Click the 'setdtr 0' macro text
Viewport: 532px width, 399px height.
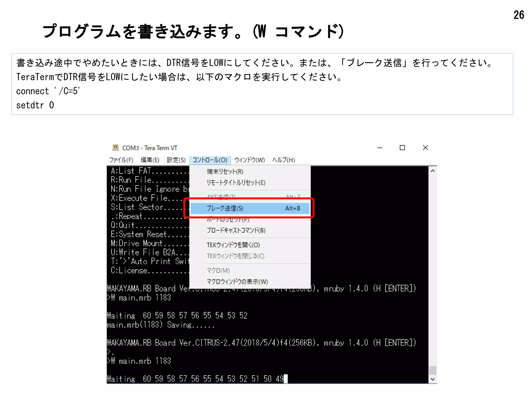pos(35,105)
